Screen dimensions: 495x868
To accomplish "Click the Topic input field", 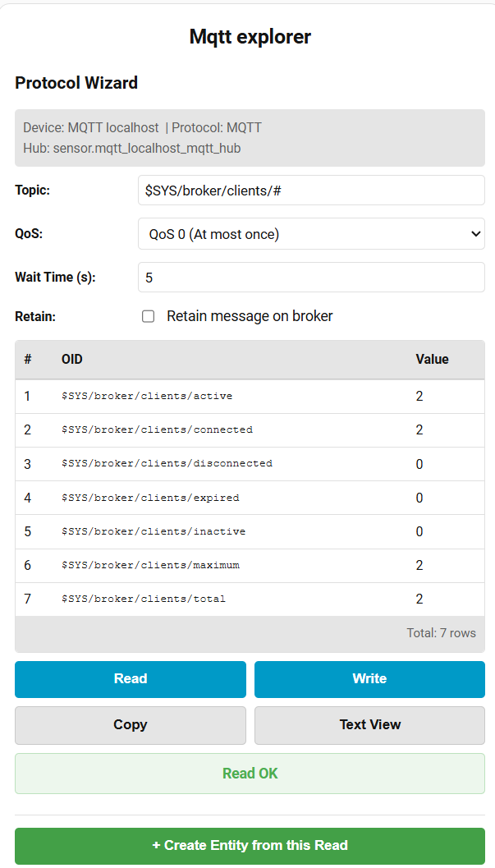I will [x=310, y=190].
